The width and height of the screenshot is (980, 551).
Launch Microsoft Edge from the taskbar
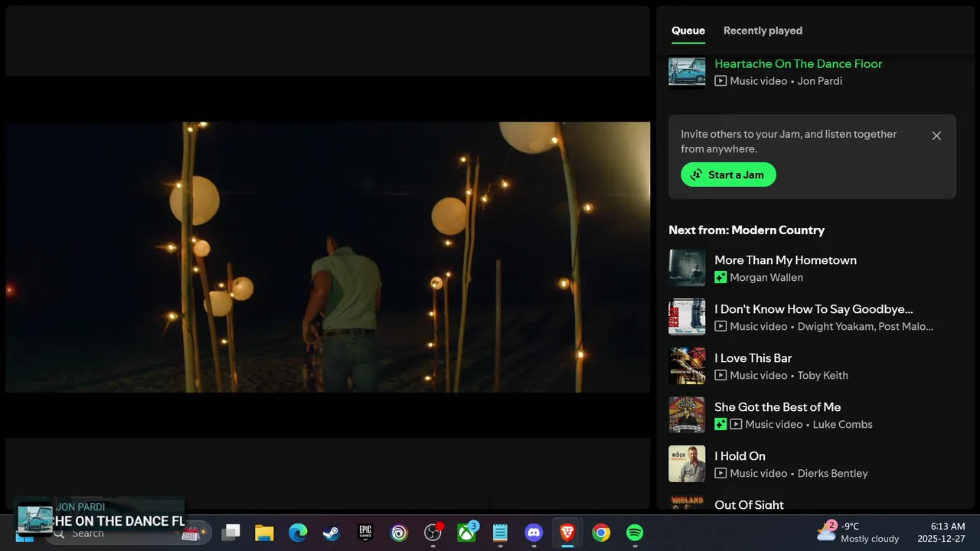click(298, 533)
